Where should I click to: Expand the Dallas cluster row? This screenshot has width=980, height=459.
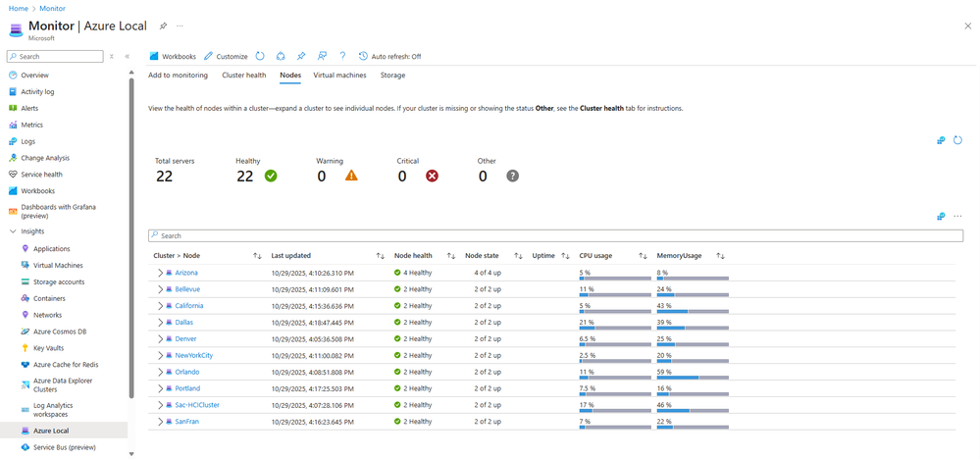tap(160, 323)
